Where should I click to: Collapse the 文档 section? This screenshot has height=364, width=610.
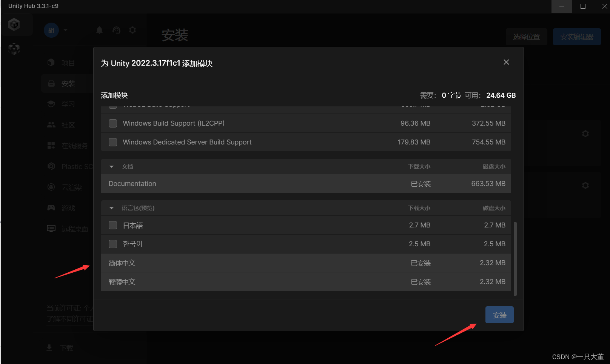[x=111, y=166]
